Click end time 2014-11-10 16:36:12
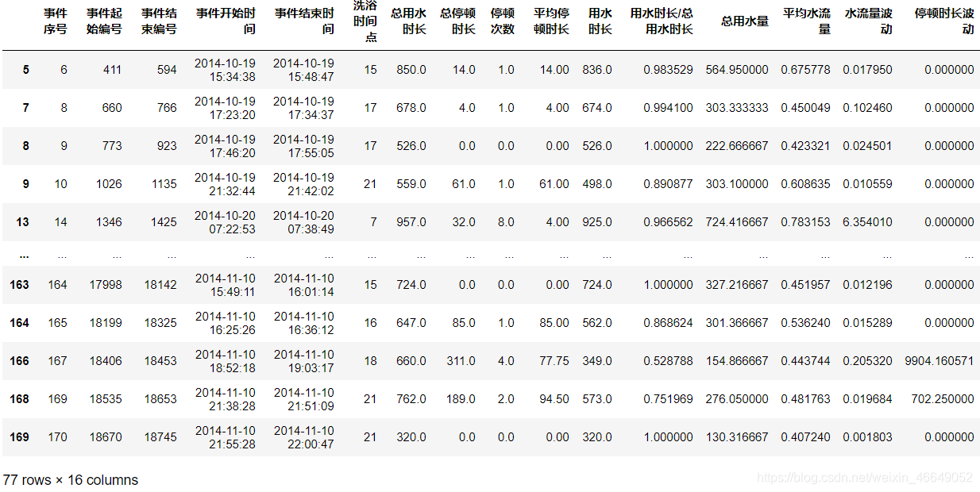 coord(303,323)
